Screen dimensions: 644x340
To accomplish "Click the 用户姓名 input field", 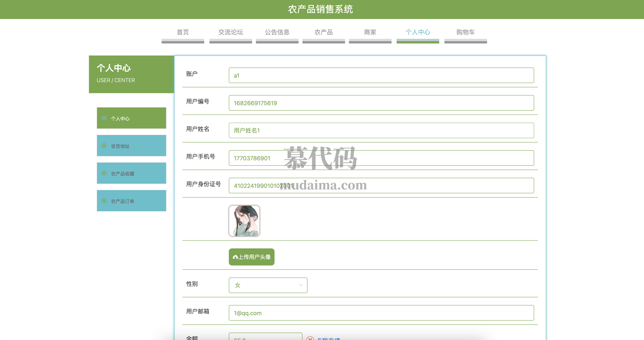I will click(381, 130).
